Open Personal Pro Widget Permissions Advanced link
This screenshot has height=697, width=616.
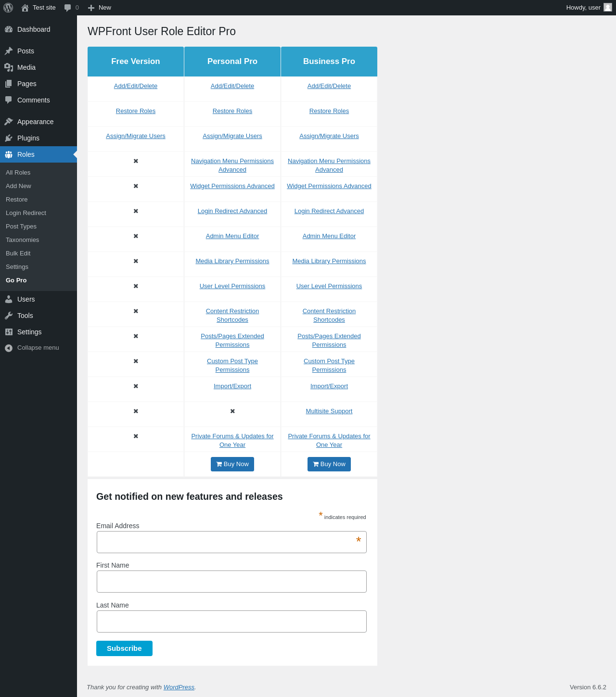point(232,186)
